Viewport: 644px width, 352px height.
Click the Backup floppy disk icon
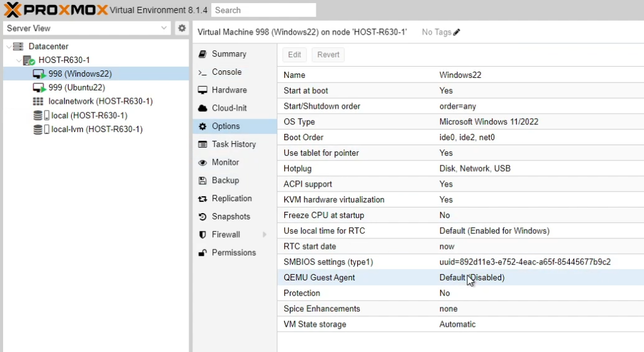(x=203, y=180)
